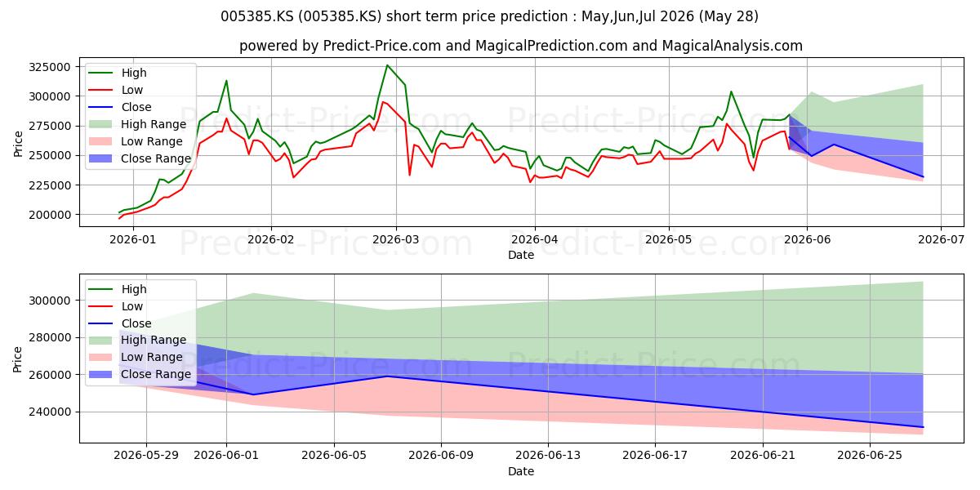
Task: Click the 300000 price tick on the upper chart
Action: [x=51, y=96]
